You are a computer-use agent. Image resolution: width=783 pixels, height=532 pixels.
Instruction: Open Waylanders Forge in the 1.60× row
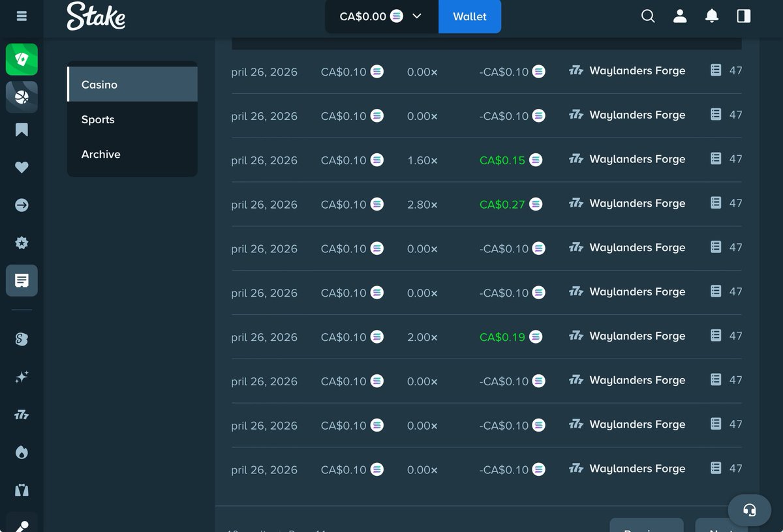pos(637,159)
